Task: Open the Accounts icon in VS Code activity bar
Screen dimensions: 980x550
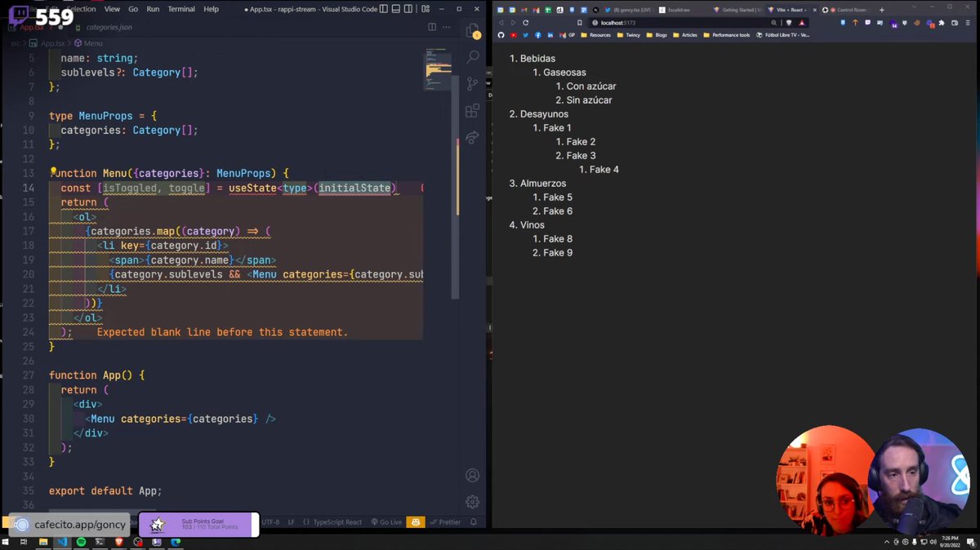Action: coord(472,475)
